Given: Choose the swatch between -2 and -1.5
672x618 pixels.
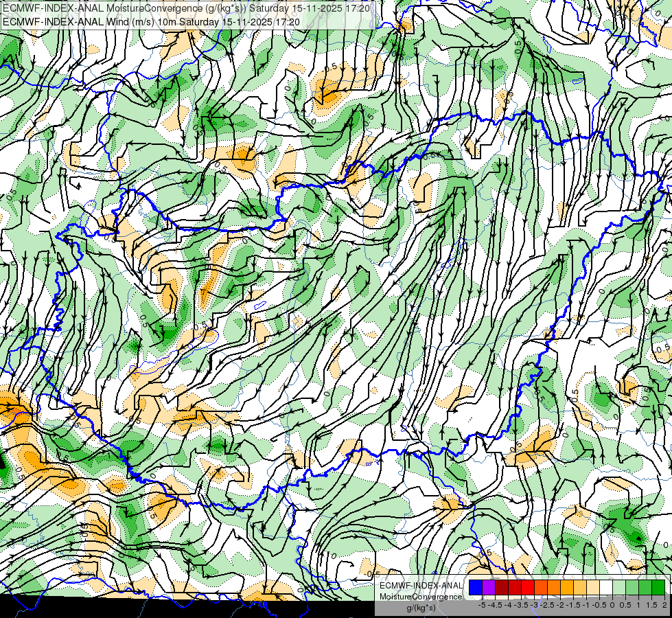Looking at the screenshot, I should (x=567, y=587).
